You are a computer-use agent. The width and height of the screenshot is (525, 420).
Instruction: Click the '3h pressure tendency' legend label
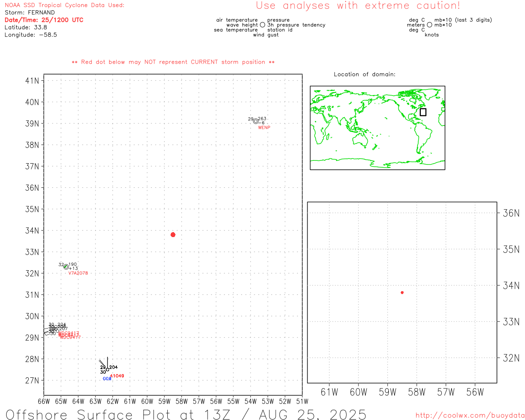(x=297, y=25)
